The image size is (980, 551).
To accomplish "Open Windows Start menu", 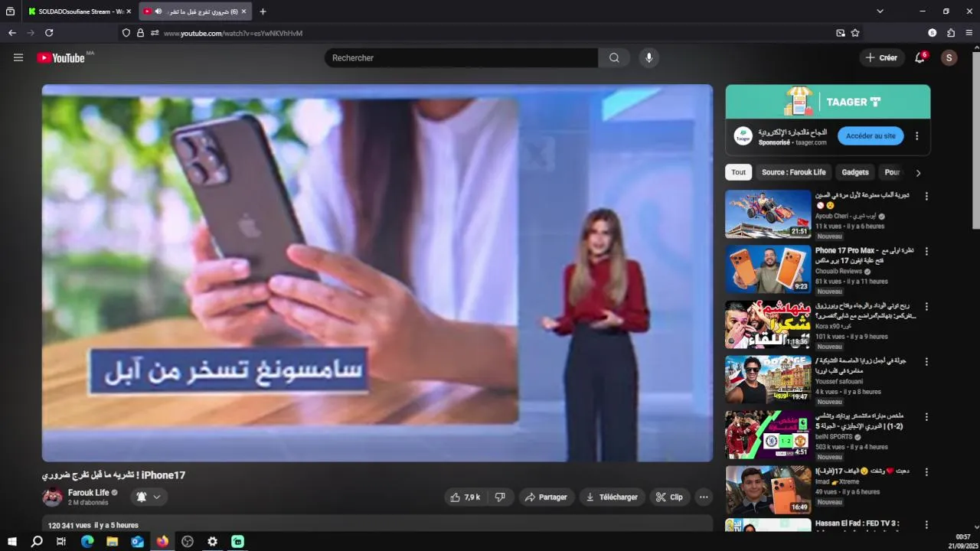I will [12, 541].
